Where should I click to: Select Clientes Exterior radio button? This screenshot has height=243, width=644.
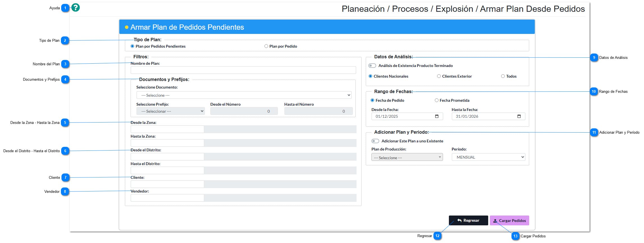click(x=439, y=76)
